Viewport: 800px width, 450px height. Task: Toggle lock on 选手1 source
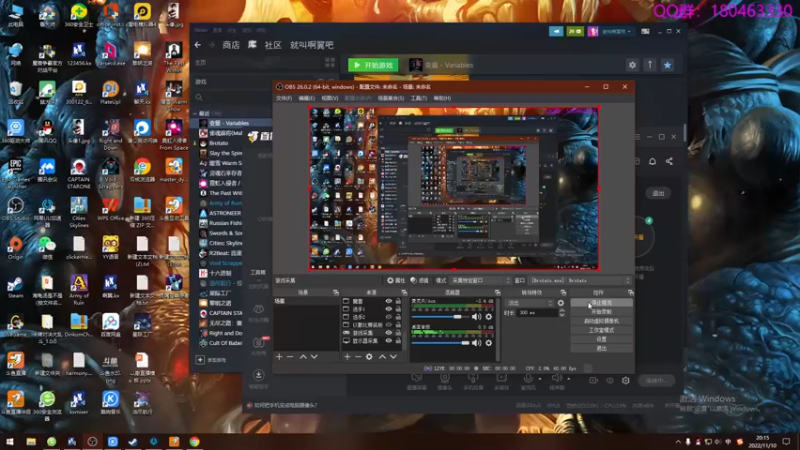click(398, 309)
